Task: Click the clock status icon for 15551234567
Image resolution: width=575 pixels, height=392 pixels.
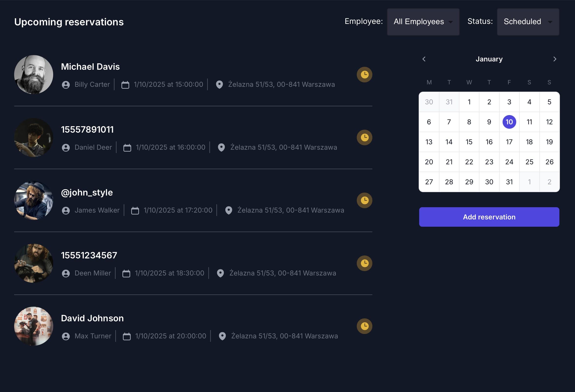Action: click(x=364, y=263)
